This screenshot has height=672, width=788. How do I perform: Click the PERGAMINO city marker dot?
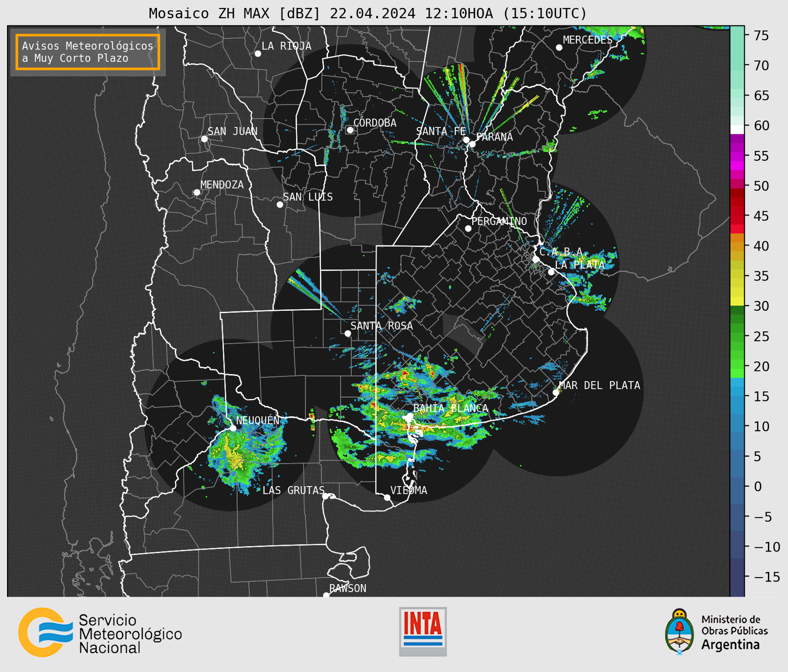(468, 229)
